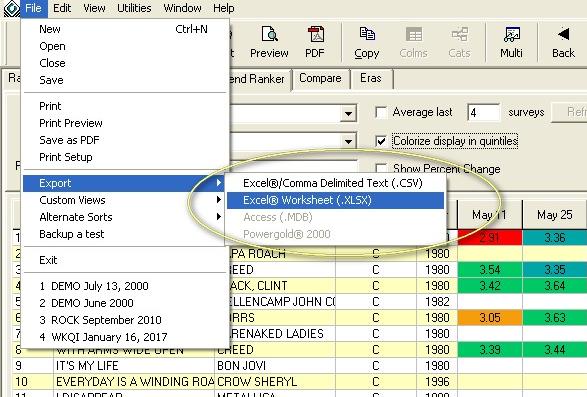Toggle Show Percent Change checkbox

pyautogui.click(x=381, y=168)
